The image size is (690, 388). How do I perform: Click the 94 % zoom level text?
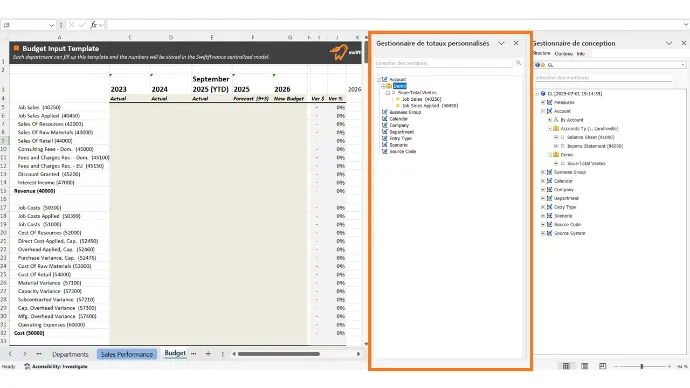coord(682,366)
